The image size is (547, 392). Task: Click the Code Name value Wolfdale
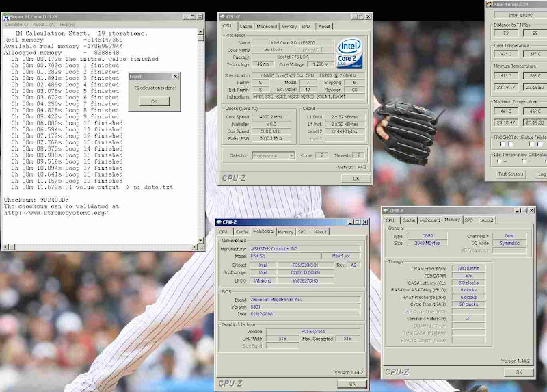click(273, 50)
